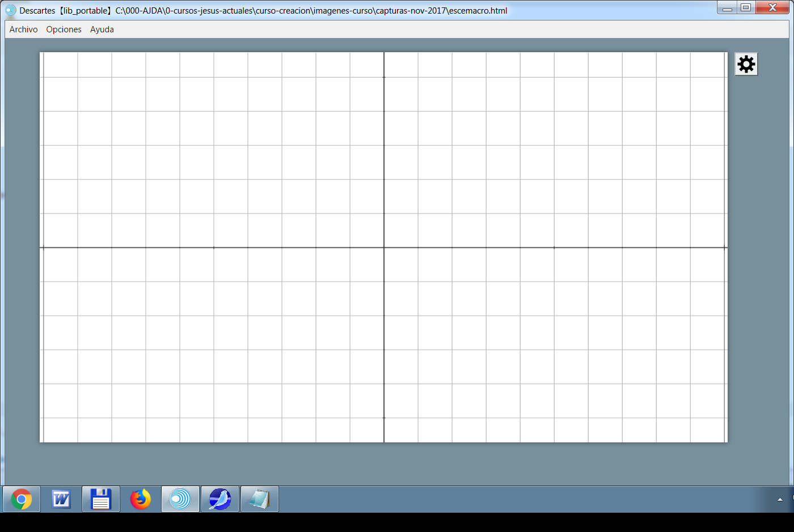Minimize the Descartes window
This screenshot has width=794, height=532.
tap(727, 8)
